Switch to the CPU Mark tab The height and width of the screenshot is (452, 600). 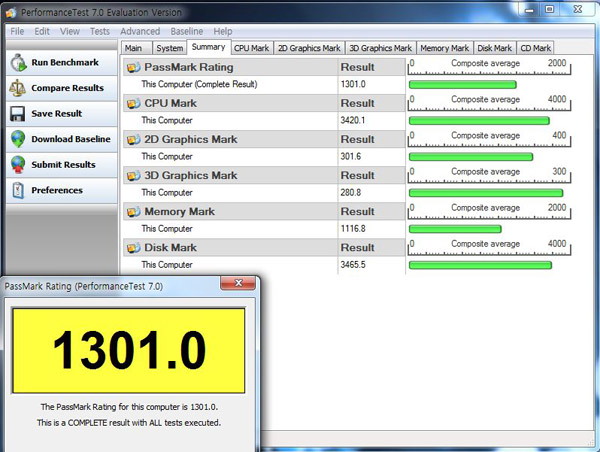[x=252, y=48]
